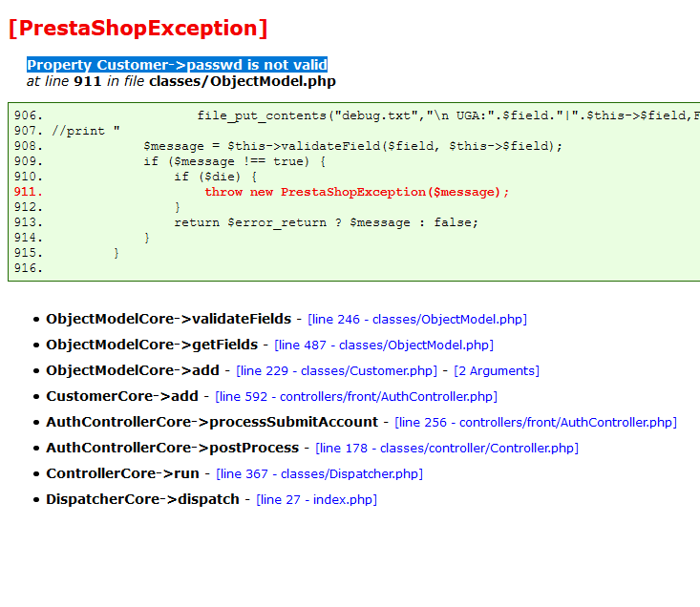Open the line 256 AuthController.php link
The width and height of the screenshot is (700, 607).
[x=536, y=423]
